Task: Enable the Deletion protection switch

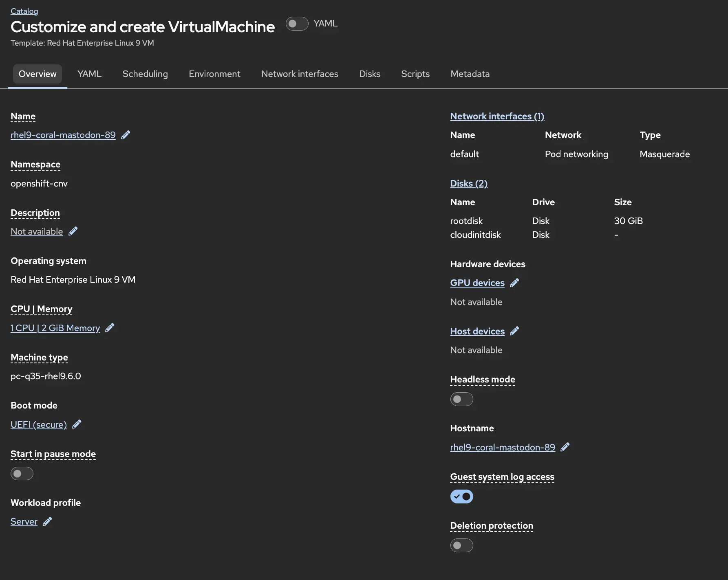Action: point(461,545)
